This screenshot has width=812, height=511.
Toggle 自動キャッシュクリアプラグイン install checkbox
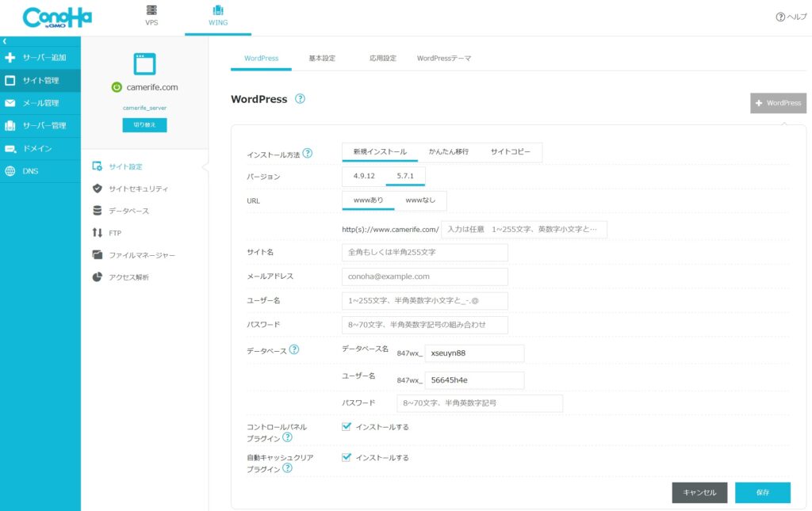tap(347, 457)
